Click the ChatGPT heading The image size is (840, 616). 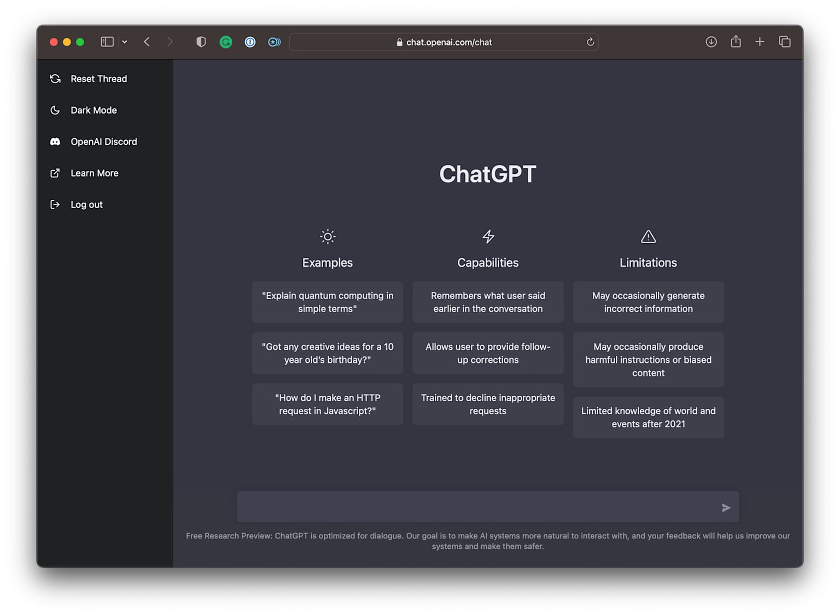coord(488,174)
